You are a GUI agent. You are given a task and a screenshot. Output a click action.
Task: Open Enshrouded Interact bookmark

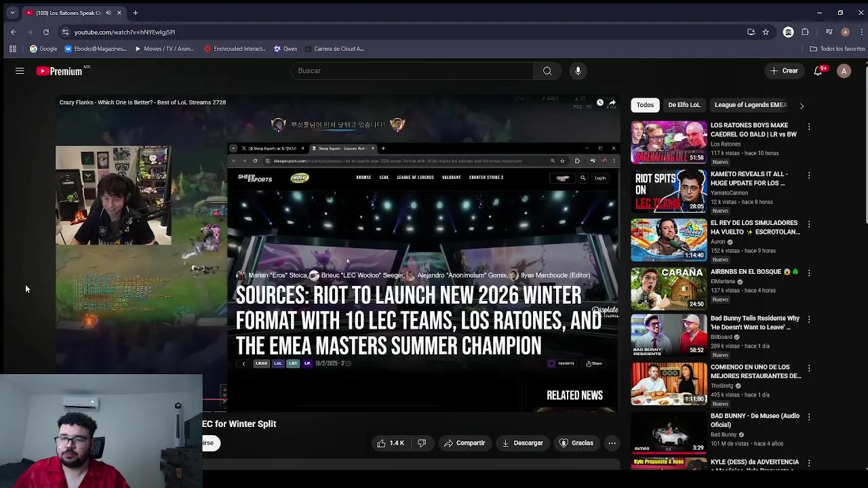click(235, 49)
